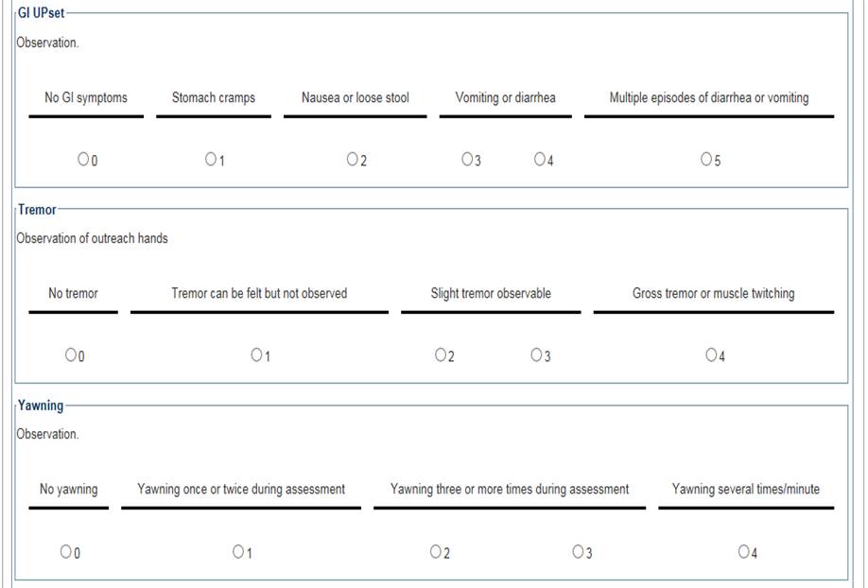Choose GI Upset score 2 option
Image resolution: width=868 pixels, height=588 pixels.
tap(352, 160)
